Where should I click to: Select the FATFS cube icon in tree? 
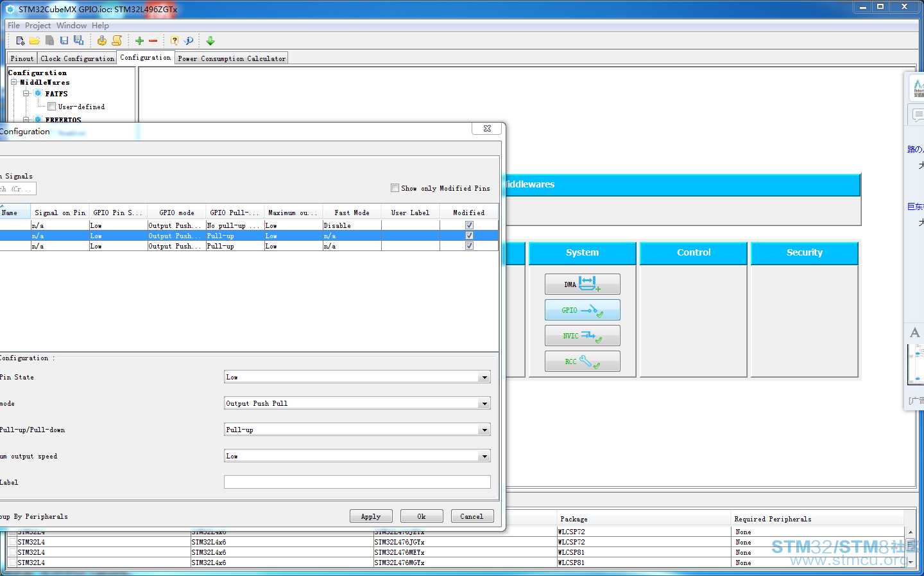(x=38, y=94)
